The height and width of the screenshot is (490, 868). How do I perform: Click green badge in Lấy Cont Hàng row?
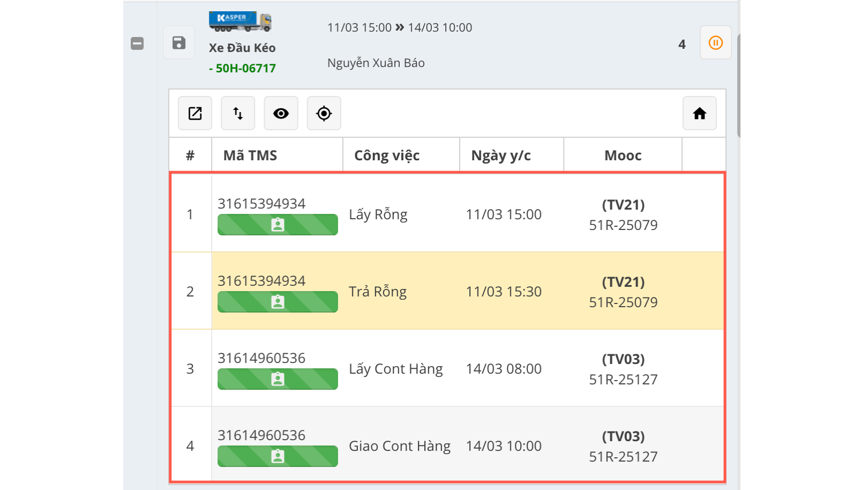278,379
